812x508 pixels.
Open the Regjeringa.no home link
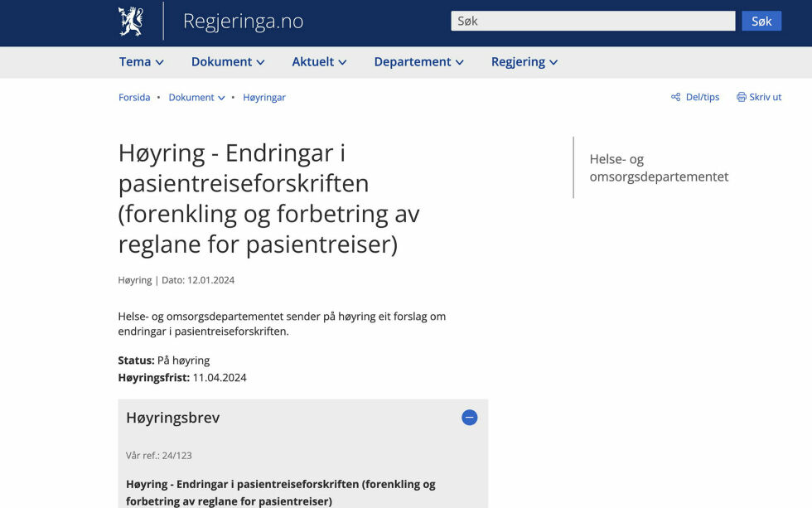243,22
